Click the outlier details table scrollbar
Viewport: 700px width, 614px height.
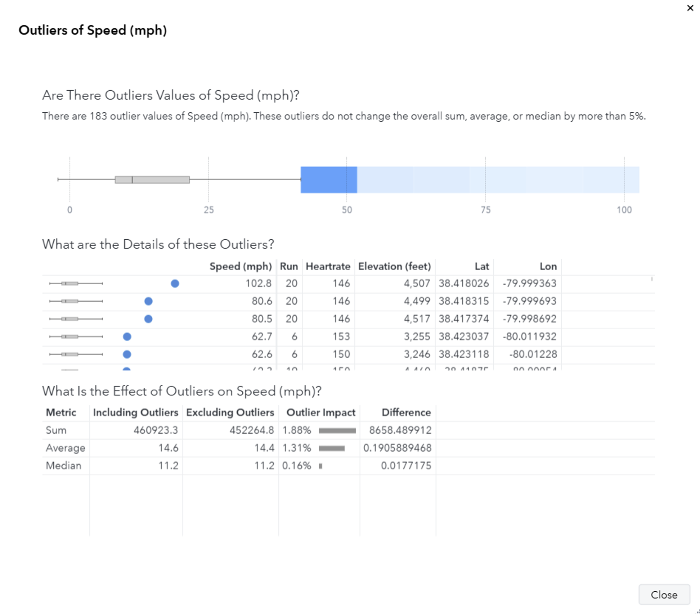pyautogui.click(x=652, y=279)
